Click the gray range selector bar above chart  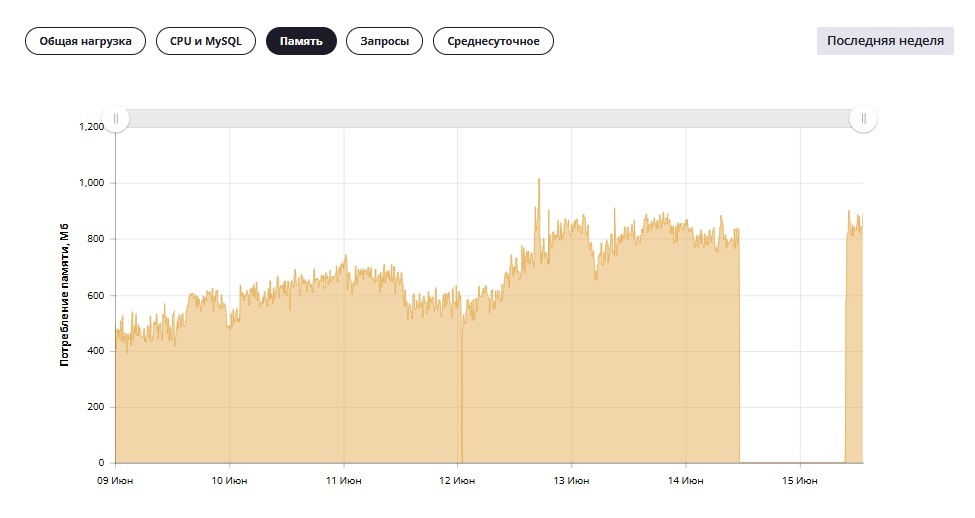(x=489, y=118)
